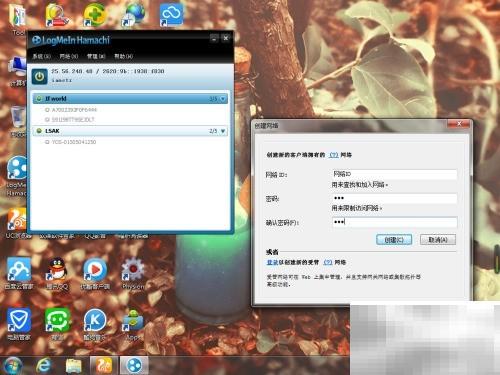Select the first member under If world
This screenshot has width=500, height=375.
click(x=71, y=110)
